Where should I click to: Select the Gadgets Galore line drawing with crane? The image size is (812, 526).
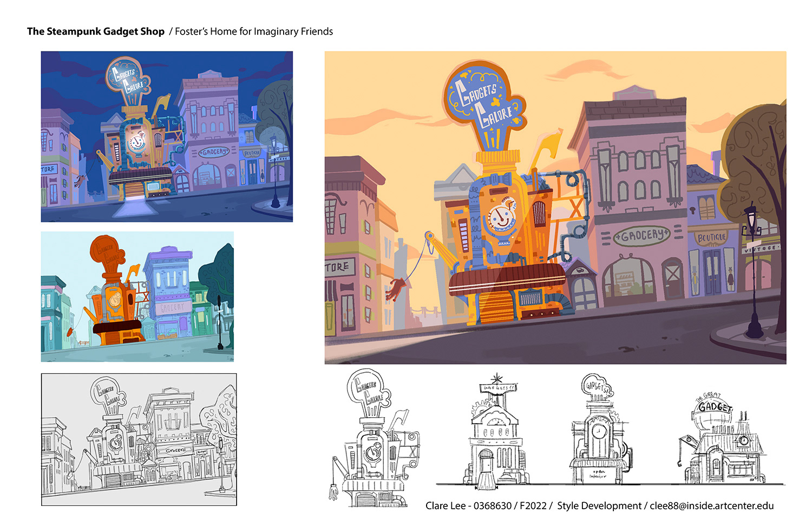tap(375, 438)
